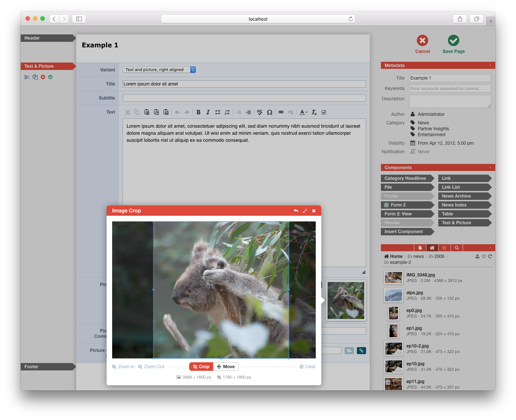This screenshot has height=420, width=516.
Task: Insert a numbered list
Action: [227, 112]
